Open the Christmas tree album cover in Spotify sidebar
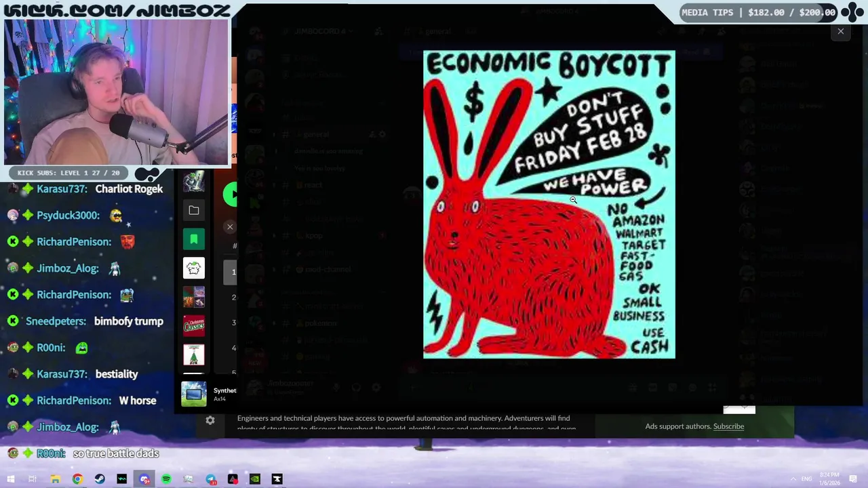Viewport: 868px width, 488px height. 194,354
